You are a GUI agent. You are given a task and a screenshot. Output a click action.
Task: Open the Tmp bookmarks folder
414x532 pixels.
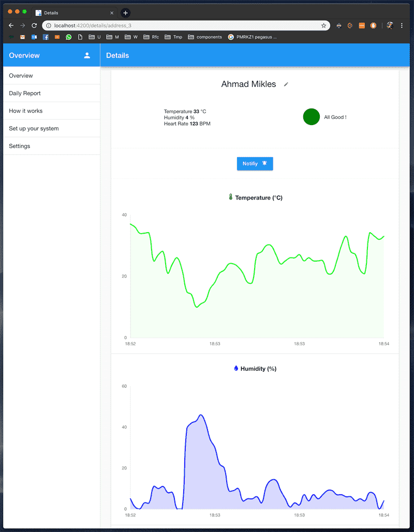[x=173, y=37]
